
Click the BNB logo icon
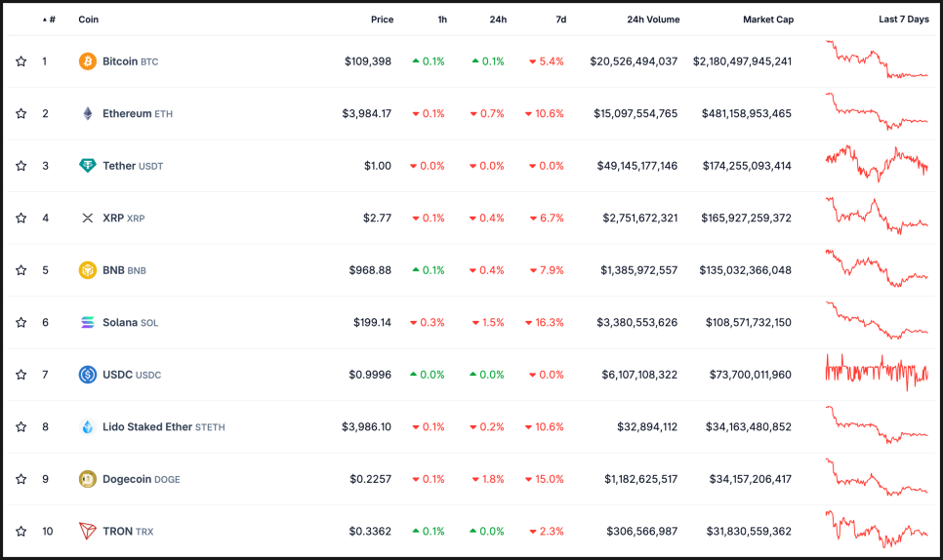87,270
